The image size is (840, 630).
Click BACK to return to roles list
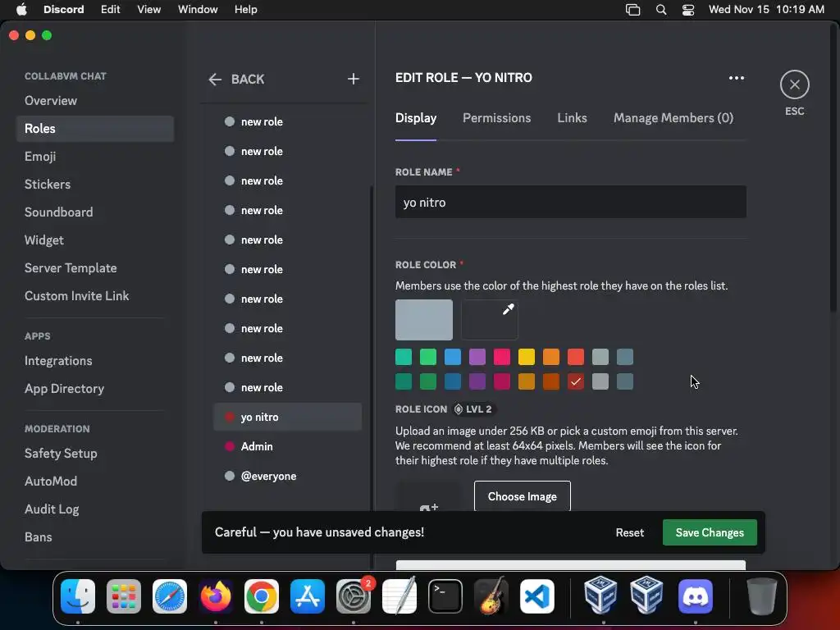248,80
